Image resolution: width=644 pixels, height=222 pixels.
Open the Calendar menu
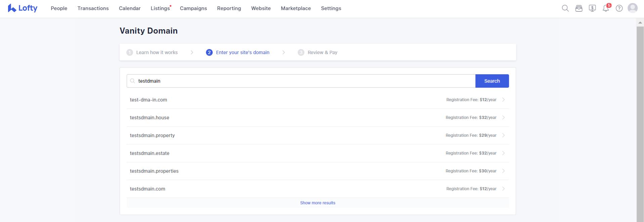[130, 8]
